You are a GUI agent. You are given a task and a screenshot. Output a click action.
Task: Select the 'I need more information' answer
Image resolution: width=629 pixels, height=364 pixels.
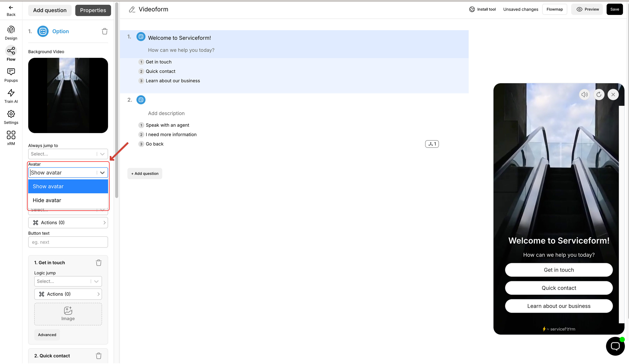pyautogui.click(x=171, y=134)
